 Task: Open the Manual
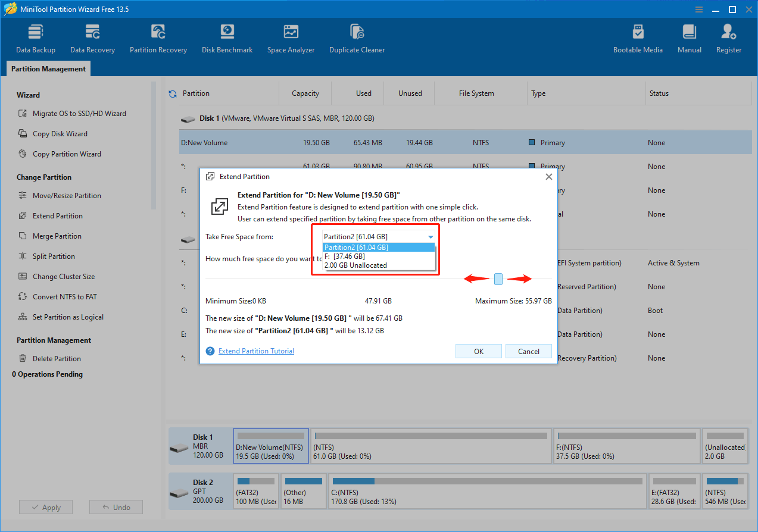click(689, 38)
